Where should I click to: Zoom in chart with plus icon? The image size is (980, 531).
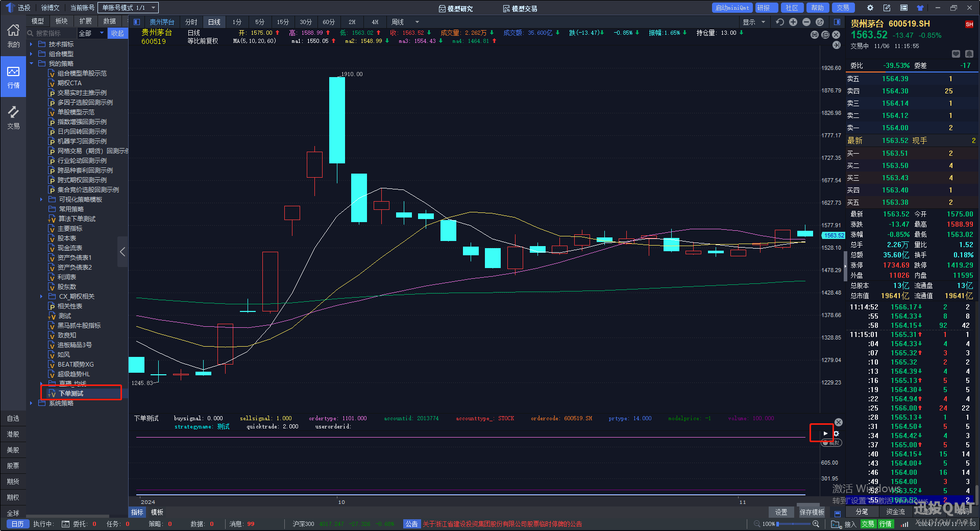point(793,22)
